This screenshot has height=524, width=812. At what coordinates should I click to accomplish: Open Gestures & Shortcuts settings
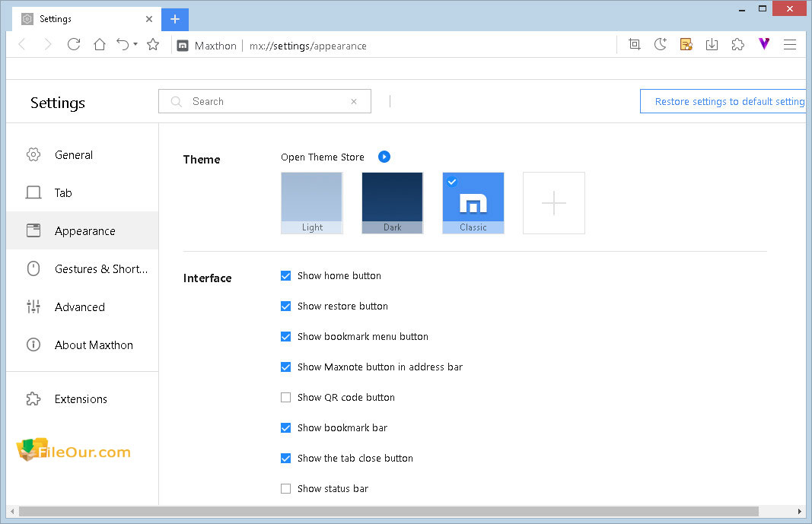pos(83,269)
